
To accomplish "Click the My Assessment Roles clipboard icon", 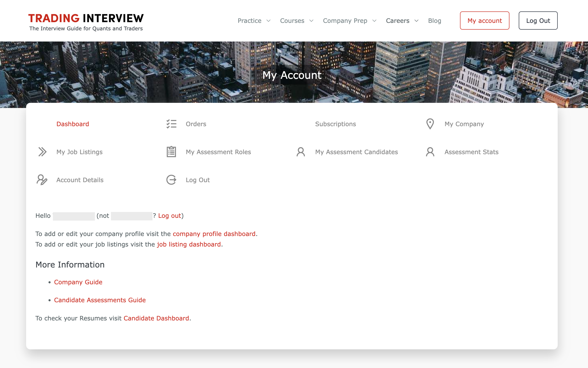I will click(171, 152).
